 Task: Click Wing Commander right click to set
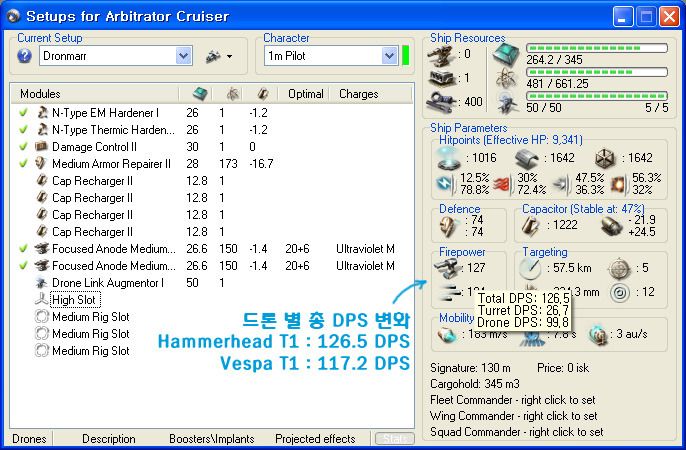514,416
